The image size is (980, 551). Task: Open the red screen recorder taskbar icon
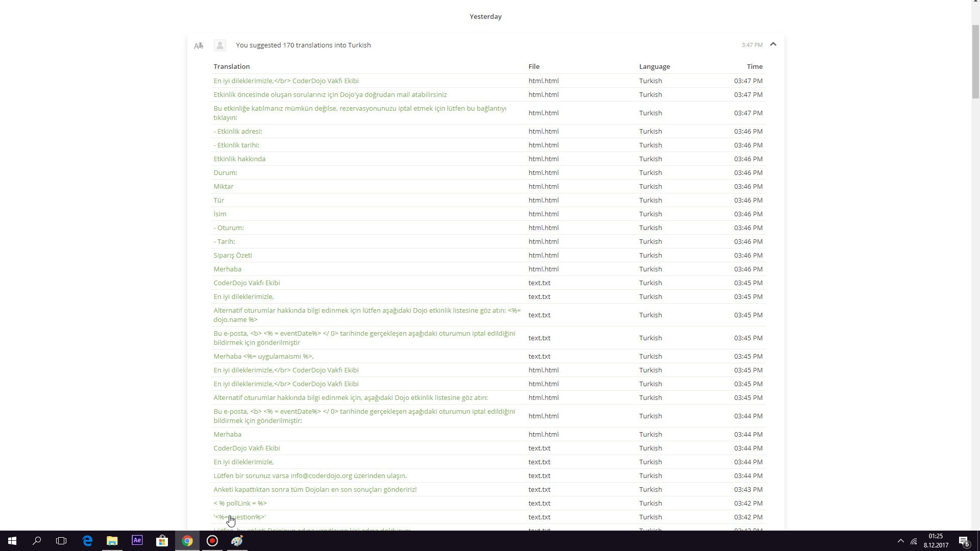tap(212, 541)
